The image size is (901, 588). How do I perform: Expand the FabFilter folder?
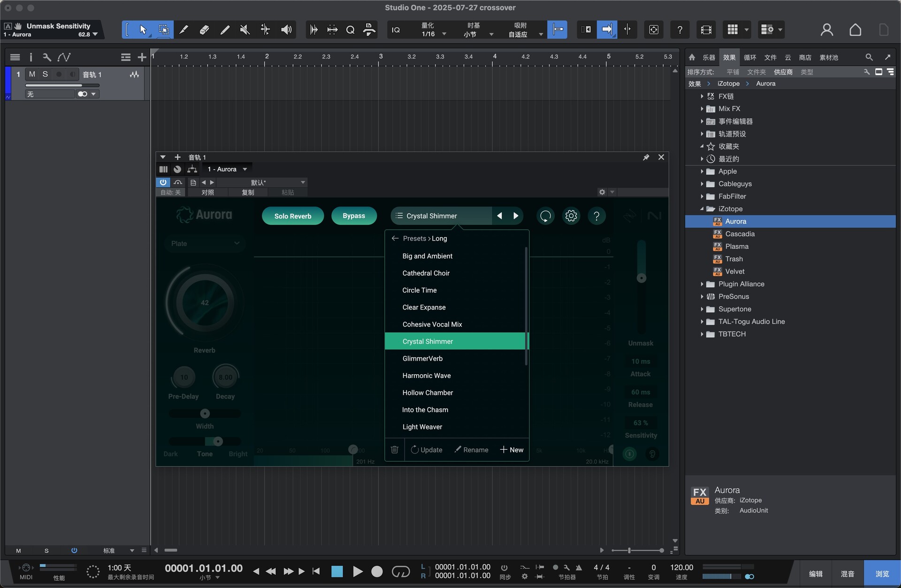tap(702, 196)
